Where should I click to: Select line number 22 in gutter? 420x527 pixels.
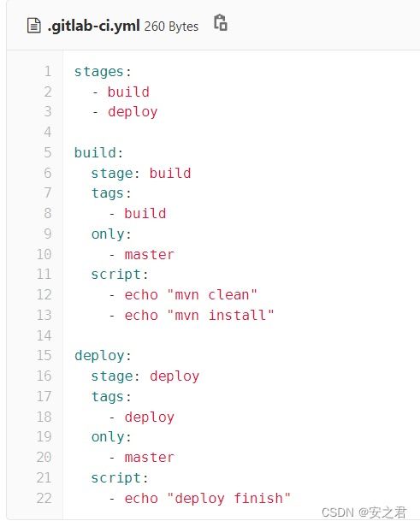[44, 498]
